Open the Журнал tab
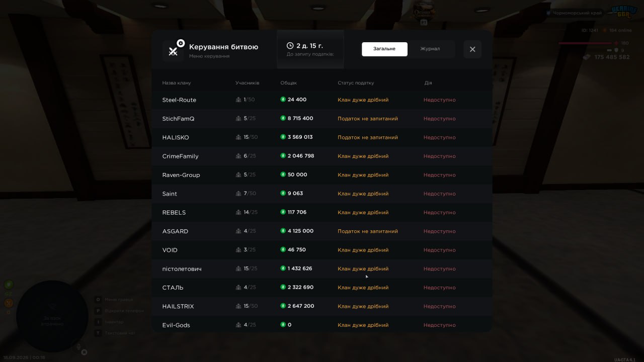Screen dimensions: 644x362 click(430, 49)
